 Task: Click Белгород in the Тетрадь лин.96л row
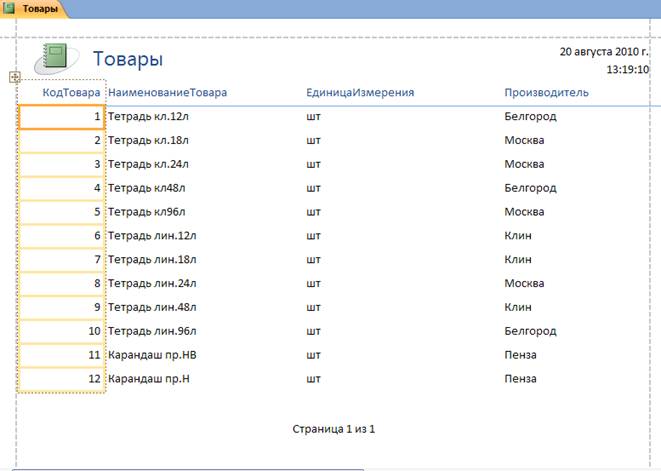530,331
